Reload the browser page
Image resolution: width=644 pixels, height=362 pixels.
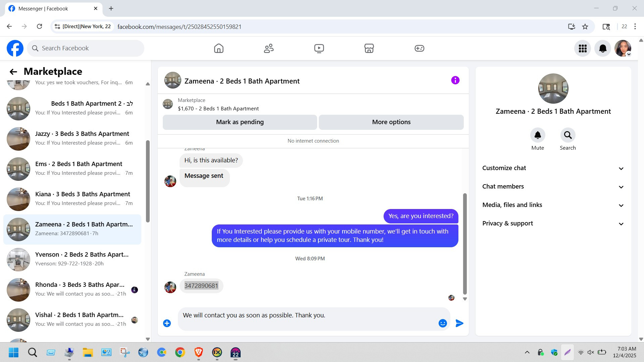(x=39, y=27)
